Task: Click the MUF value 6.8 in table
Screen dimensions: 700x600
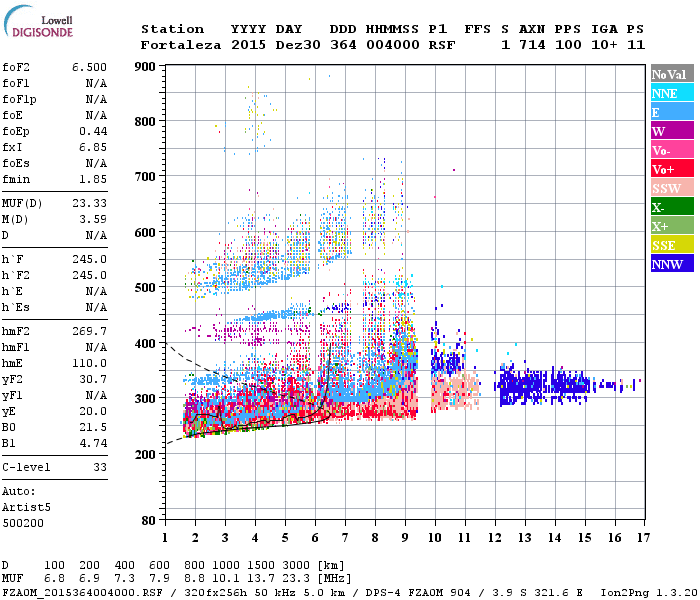Action: (54, 578)
